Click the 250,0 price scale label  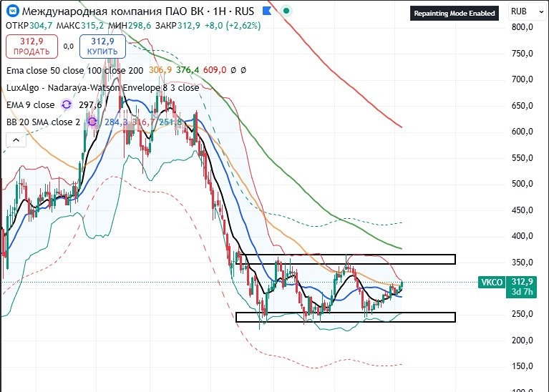click(x=522, y=314)
